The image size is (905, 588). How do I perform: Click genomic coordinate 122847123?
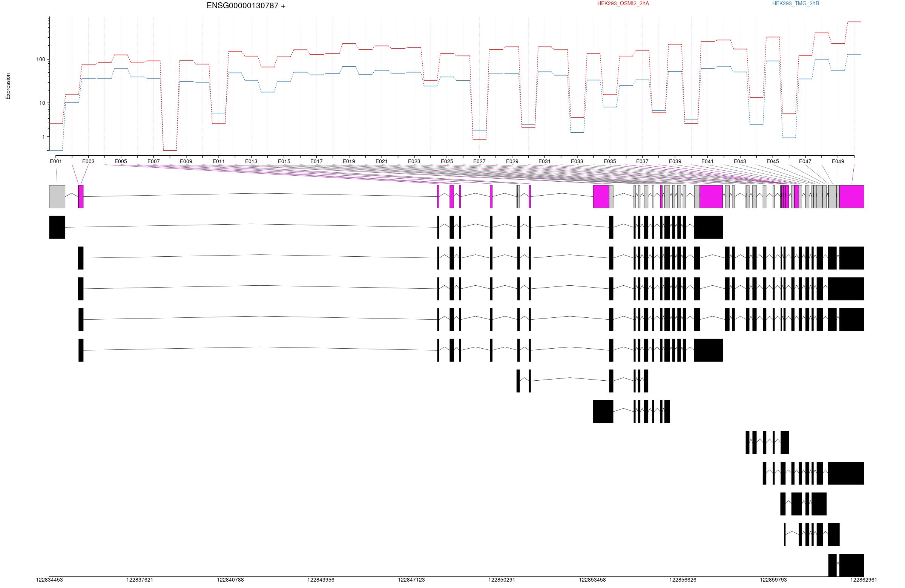pos(411,580)
